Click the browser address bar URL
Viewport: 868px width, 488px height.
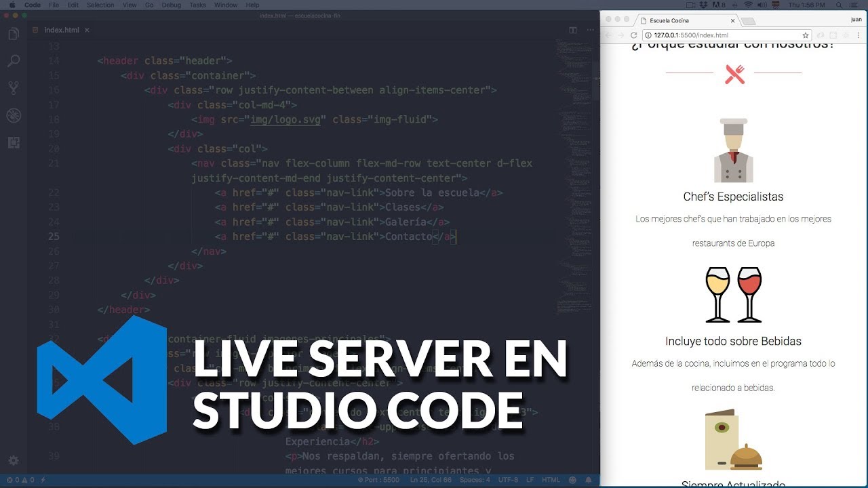[x=691, y=35]
